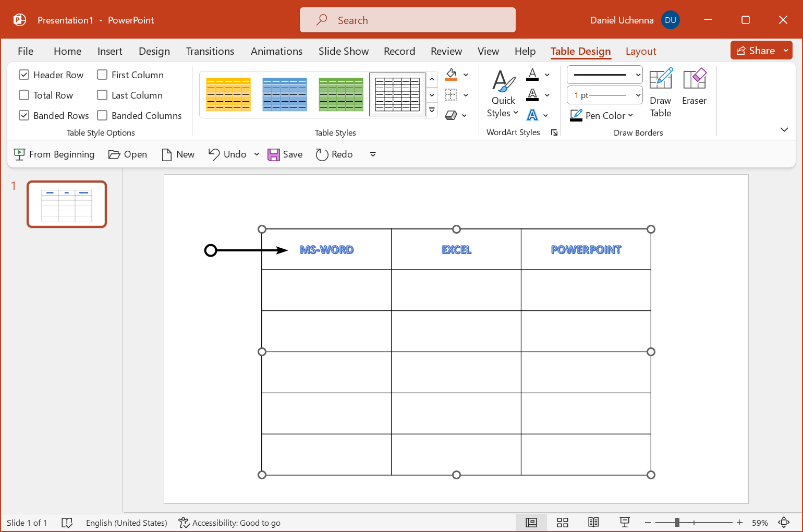Image resolution: width=803 pixels, height=532 pixels.
Task: Uncheck the Header Row option
Action: tap(24, 74)
